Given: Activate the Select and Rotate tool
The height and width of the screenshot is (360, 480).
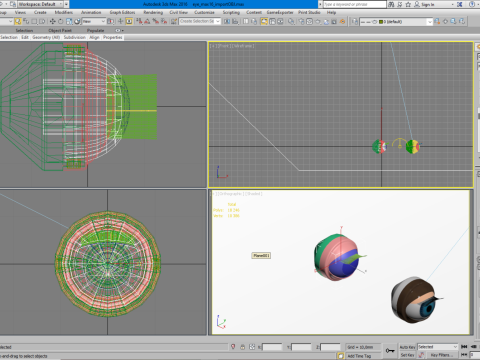Looking at the screenshot, I should click(60, 21).
